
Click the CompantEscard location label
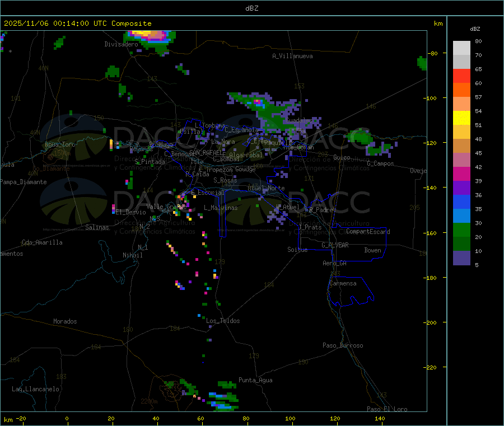[x=368, y=231]
